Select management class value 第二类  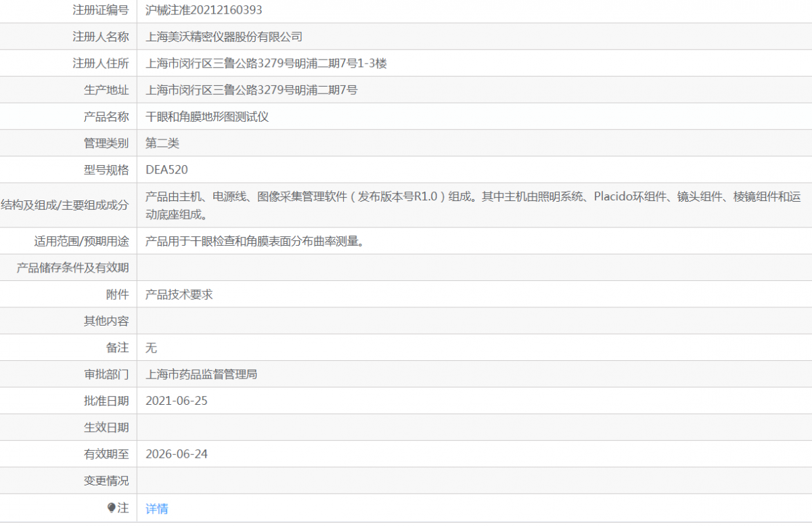[162, 144]
